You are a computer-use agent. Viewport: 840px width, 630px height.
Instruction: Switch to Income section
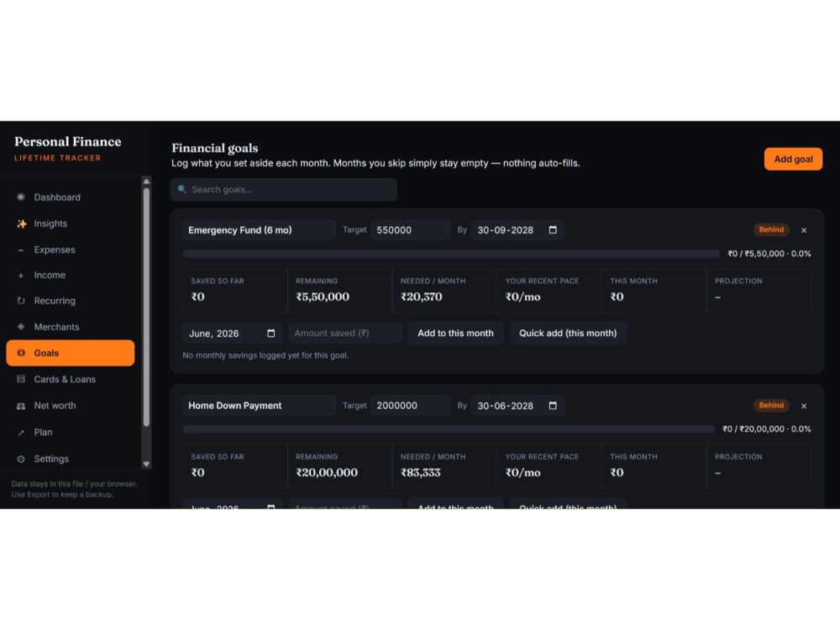tap(71, 276)
